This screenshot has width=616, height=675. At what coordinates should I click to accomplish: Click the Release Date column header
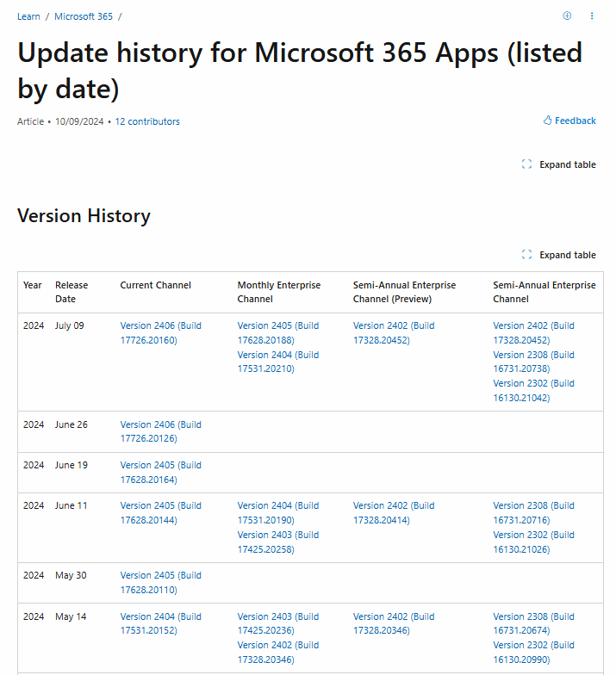72,292
